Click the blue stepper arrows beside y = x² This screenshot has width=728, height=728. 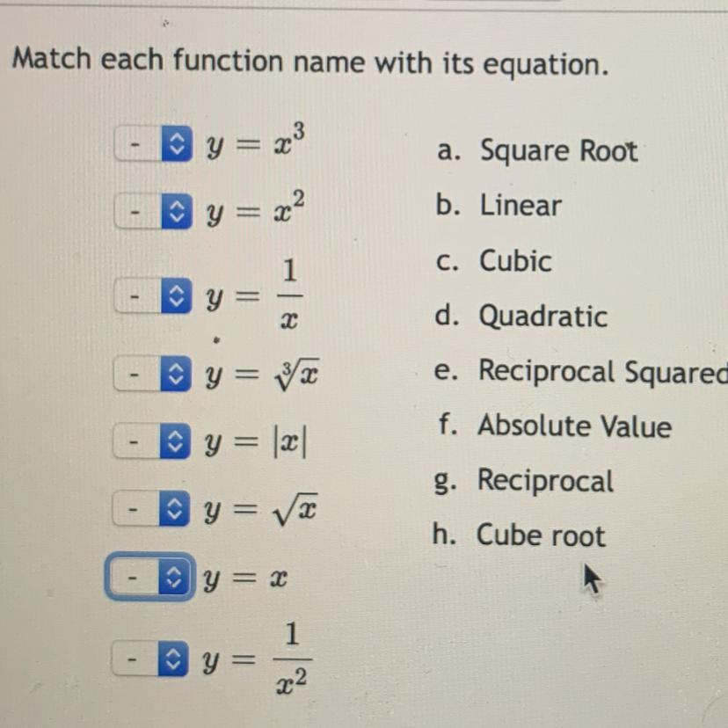tap(177, 212)
